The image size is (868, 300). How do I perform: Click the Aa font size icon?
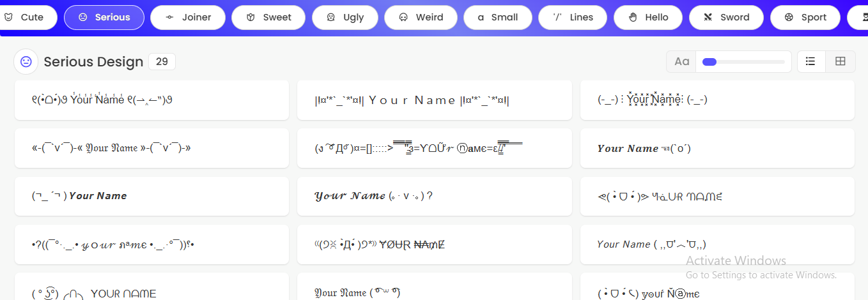[x=681, y=62]
